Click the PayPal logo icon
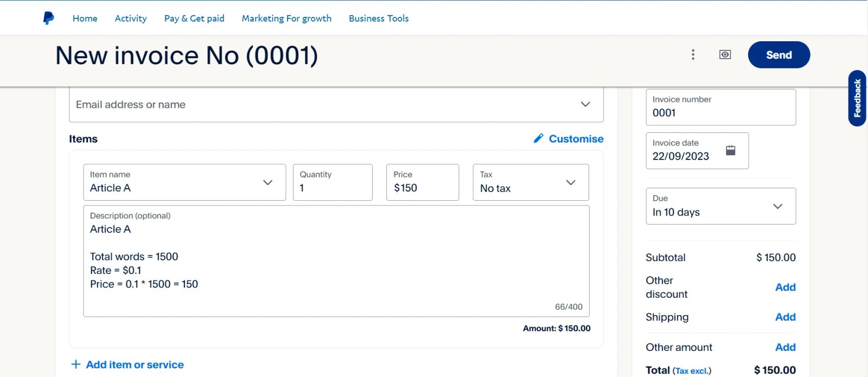The height and width of the screenshot is (377, 868). pyautogui.click(x=48, y=18)
